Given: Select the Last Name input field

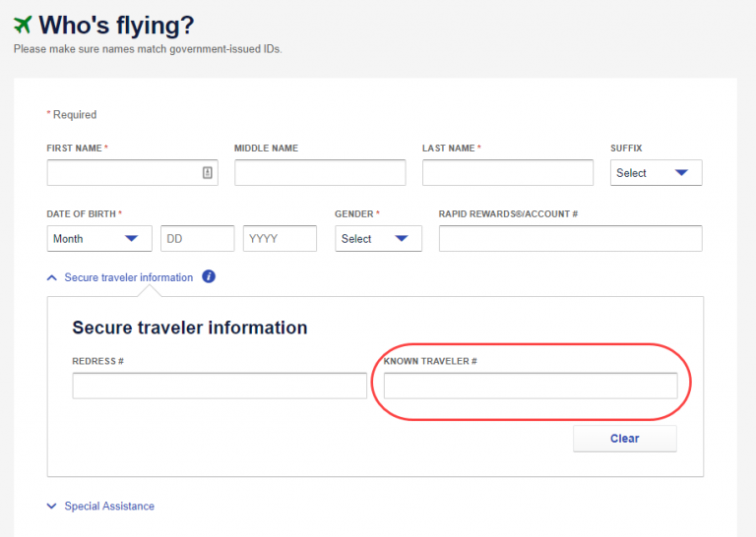Looking at the screenshot, I should pos(508,173).
